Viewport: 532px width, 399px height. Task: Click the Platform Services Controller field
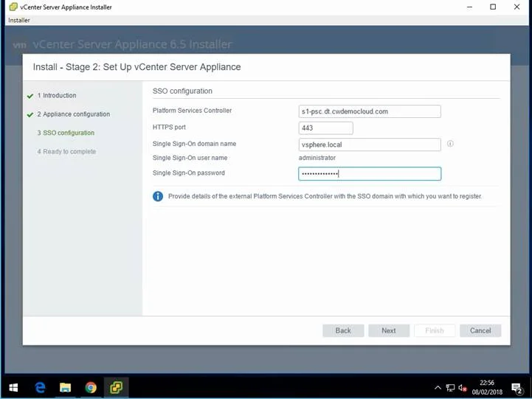tap(370, 111)
